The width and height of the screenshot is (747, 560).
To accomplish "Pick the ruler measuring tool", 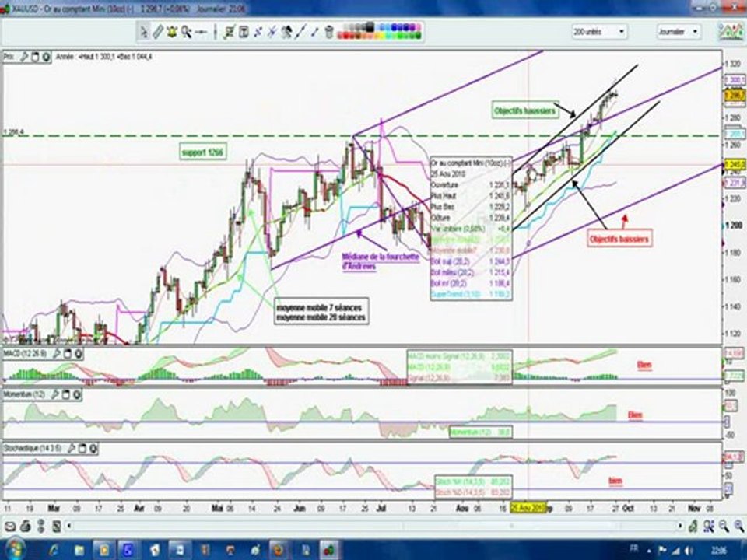I will tap(158, 32).
